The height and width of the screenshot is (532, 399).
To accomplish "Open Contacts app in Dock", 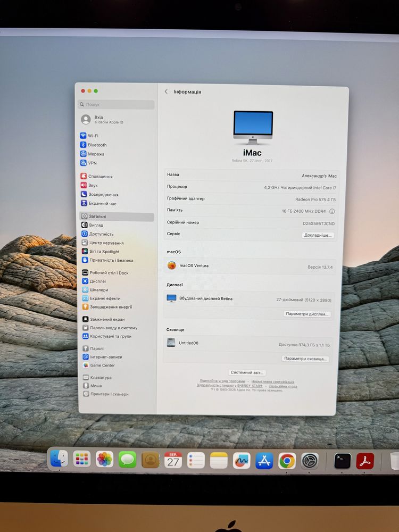I will pos(151,460).
